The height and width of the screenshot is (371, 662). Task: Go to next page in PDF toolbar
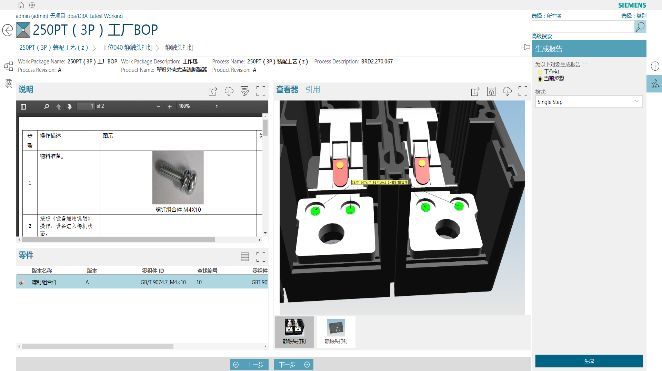tap(70, 107)
